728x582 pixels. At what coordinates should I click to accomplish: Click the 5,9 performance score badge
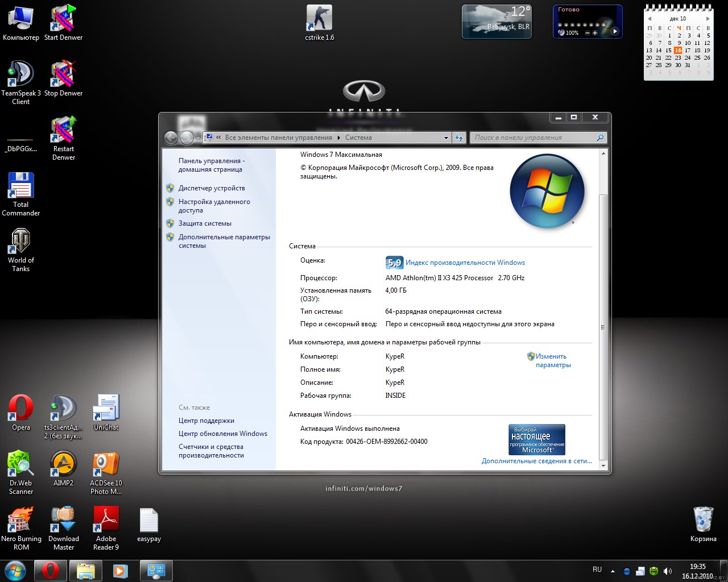click(x=394, y=263)
